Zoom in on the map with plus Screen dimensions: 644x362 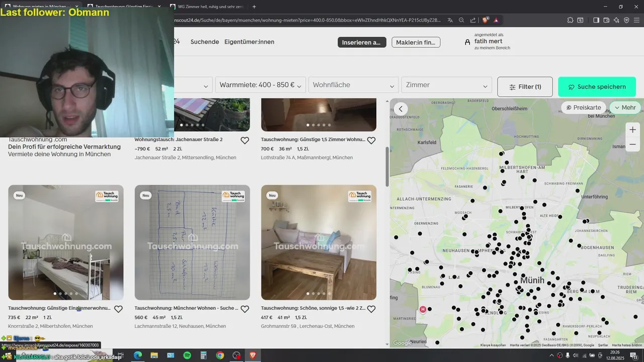click(633, 130)
